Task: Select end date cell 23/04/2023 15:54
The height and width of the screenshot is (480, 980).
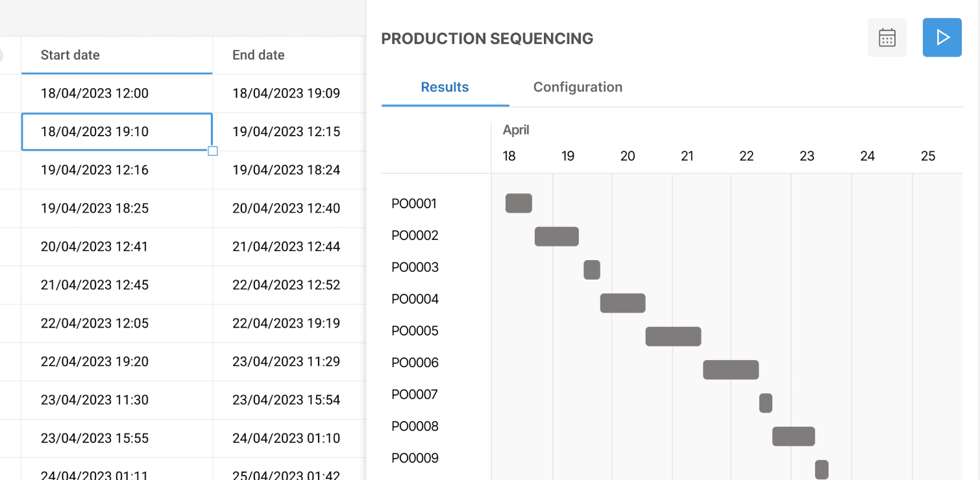Action: (289, 400)
